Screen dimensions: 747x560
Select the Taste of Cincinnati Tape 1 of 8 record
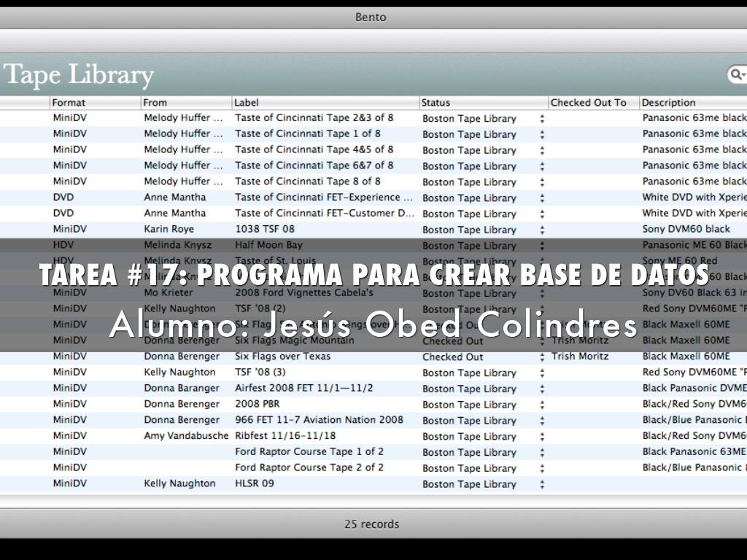[306, 133]
